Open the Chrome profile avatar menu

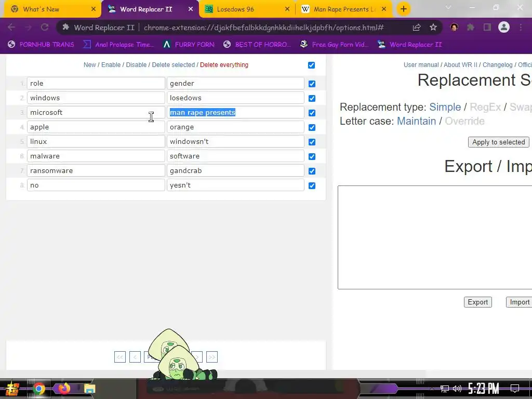[x=504, y=27]
